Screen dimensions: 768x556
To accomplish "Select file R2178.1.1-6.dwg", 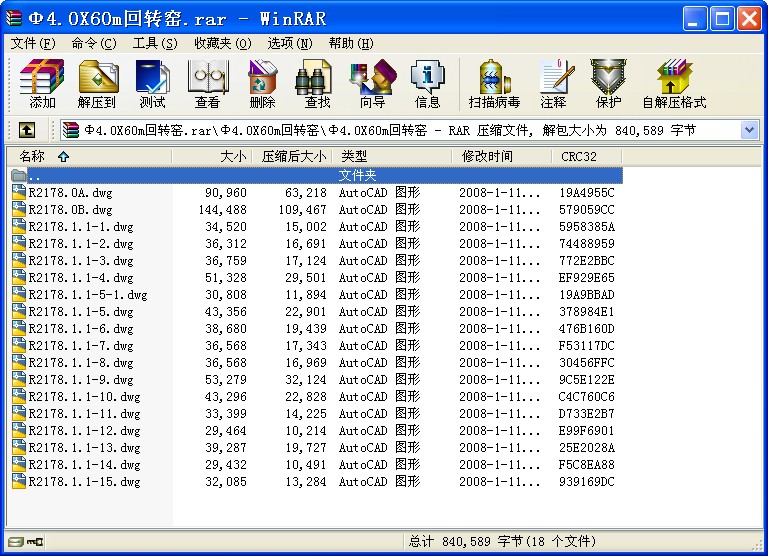I will tap(81, 328).
